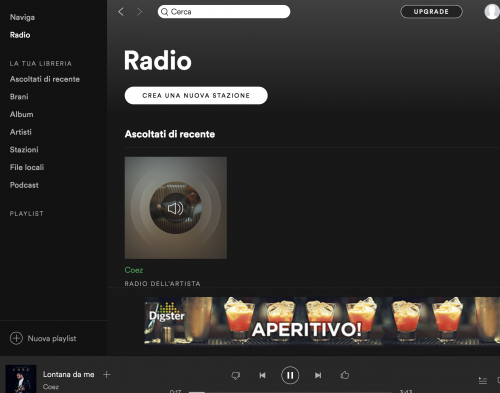Open the play queue icon

click(x=483, y=380)
